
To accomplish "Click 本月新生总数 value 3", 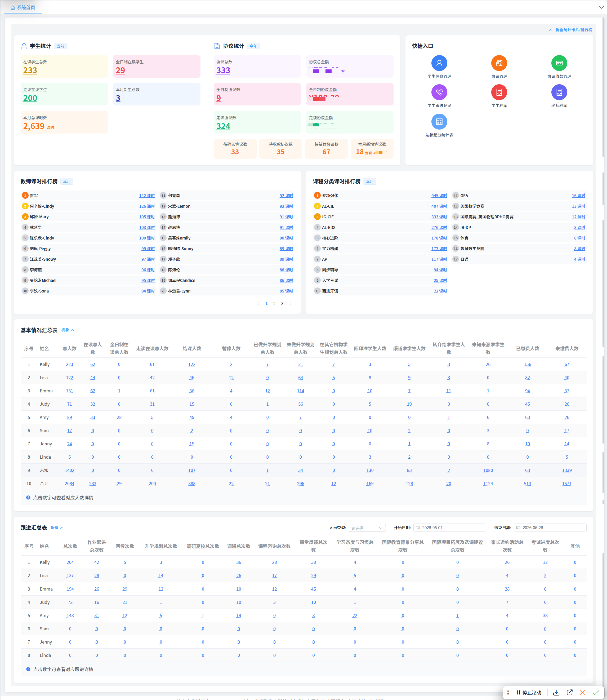I will tap(118, 98).
